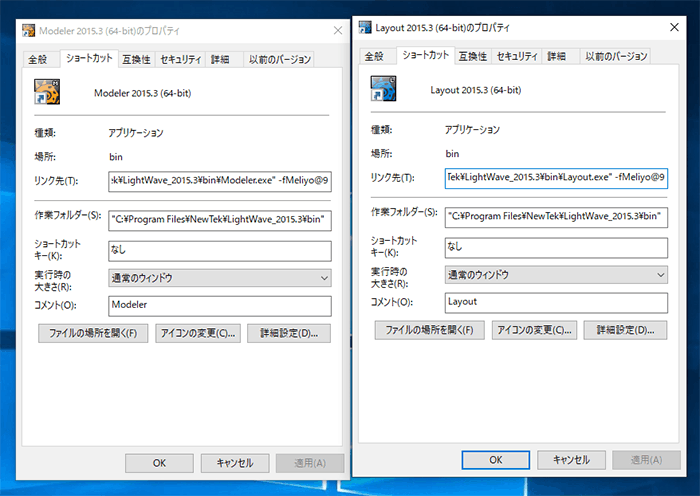Open 以前のバージョン tab in Layout properties
This screenshot has width=700, height=496.
[x=616, y=56]
